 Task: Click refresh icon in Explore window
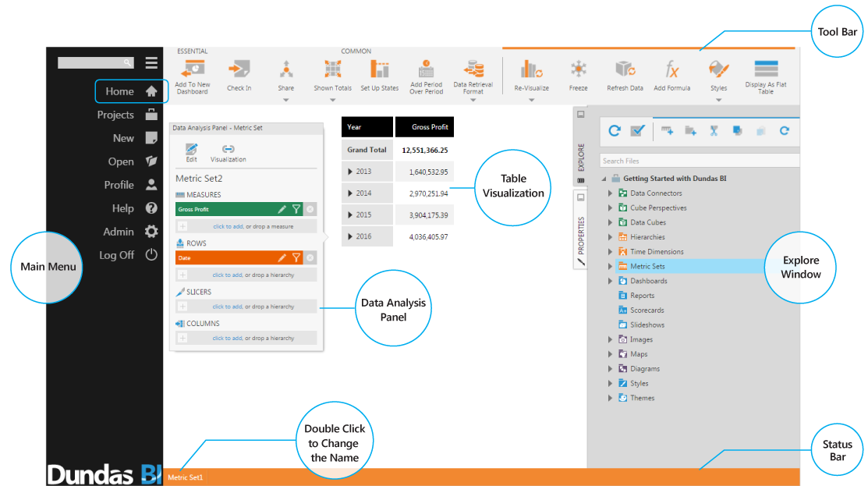615,131
